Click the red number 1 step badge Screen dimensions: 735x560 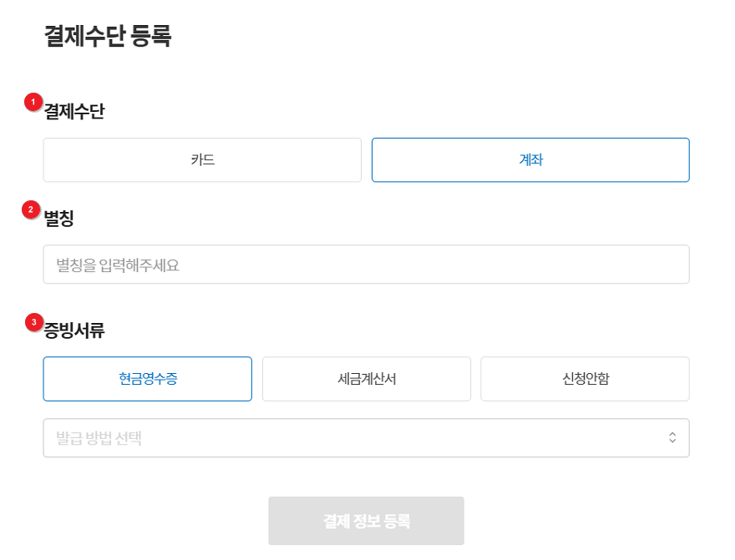pyautogui.click(x=33, y=102)
